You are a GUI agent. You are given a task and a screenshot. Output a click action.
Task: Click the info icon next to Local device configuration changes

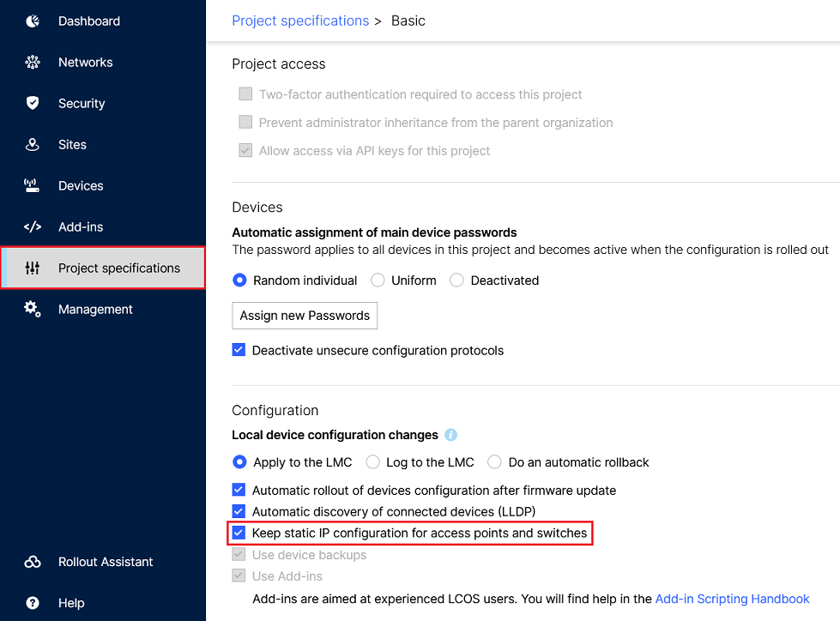point(450,435)
